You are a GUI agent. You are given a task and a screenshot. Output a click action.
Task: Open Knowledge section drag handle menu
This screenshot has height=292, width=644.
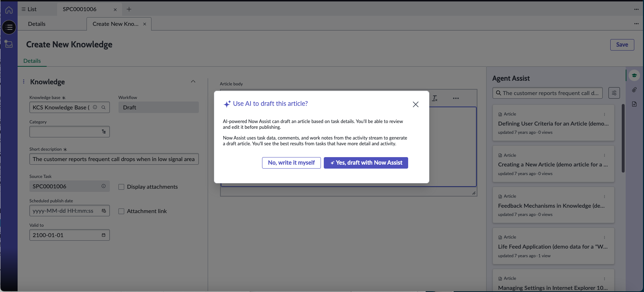click(x=24, y=81)
